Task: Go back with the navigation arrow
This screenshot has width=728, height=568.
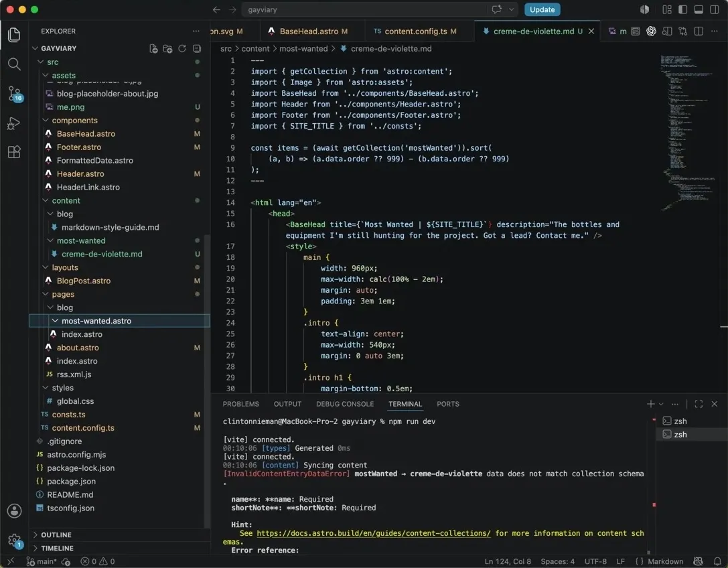Action: pos(216,10)
